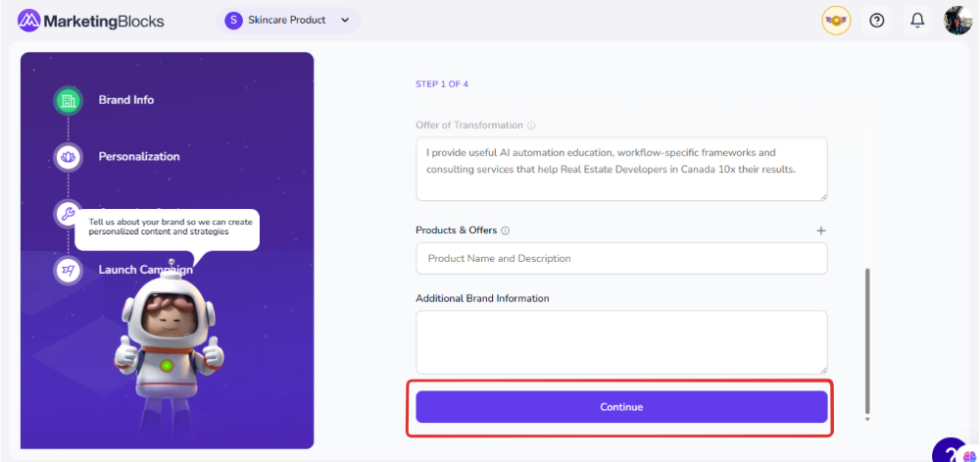Click the wrench step icon
Image resolution: width=980 pixels, height=462 pixels.
pyautogui.click(x=68, y=212)
